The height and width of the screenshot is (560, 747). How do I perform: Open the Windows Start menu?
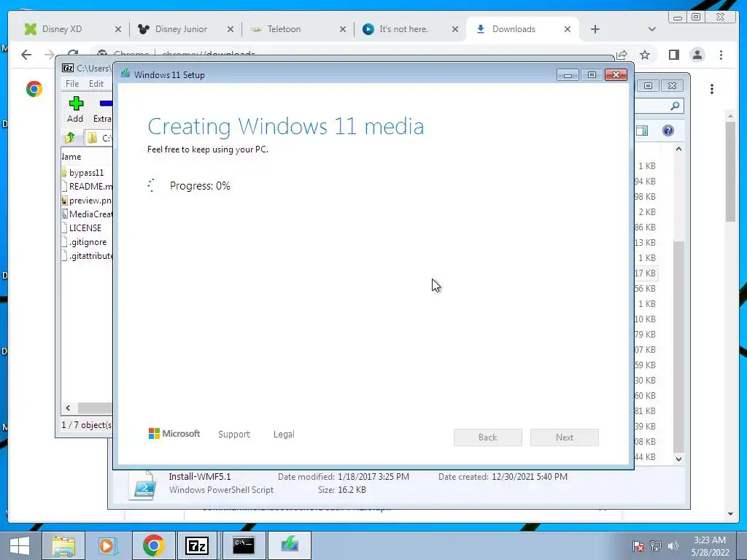(20, 545)
